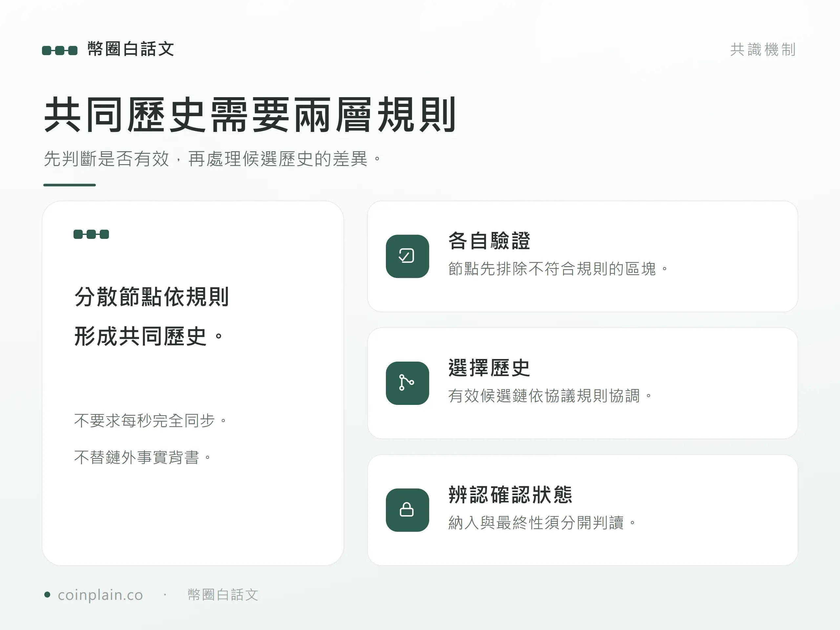Click the 選擇歷史 card title
Viewport: 840px width, 630px height.
pyautogui.click(x=489, y=367)
